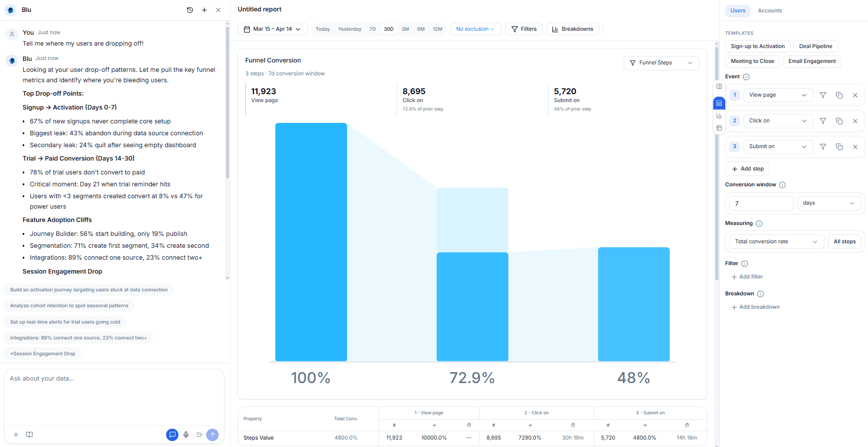Click the Add step button
This screenshot has width=868, height=447.
(x=747, y=168)
